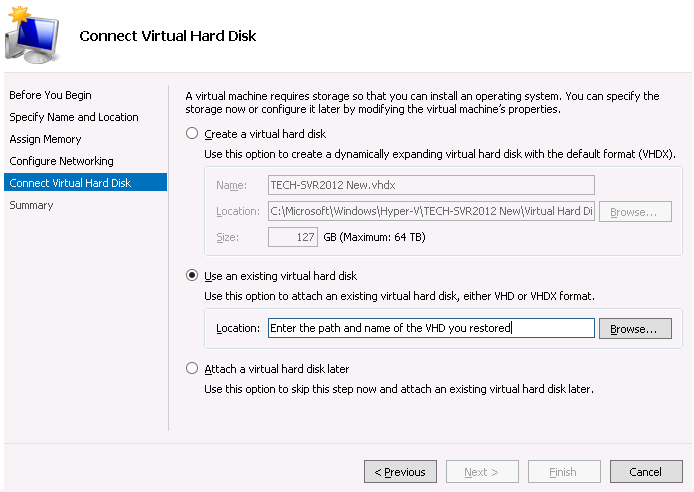The image size is (694, 492).
Task: Click the new disk Location path field
Action: pos(431,211)
